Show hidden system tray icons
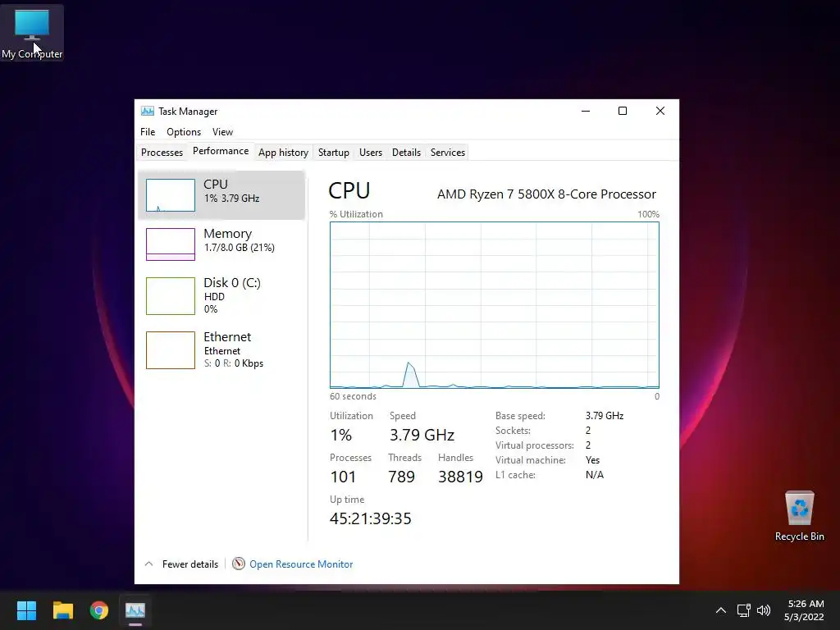This screenshot has width=840, height=630. (721, 610)
